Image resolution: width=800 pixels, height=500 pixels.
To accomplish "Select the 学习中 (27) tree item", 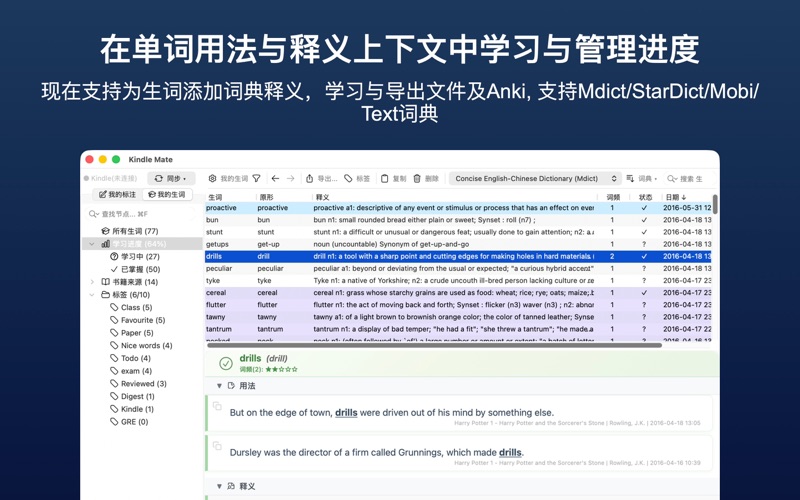I will point(135,257).
